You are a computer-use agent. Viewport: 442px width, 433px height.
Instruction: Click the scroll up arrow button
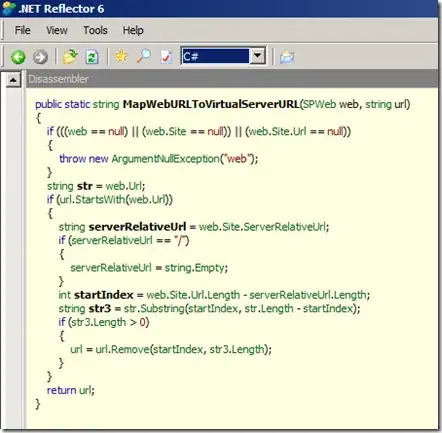pos(13,80)
